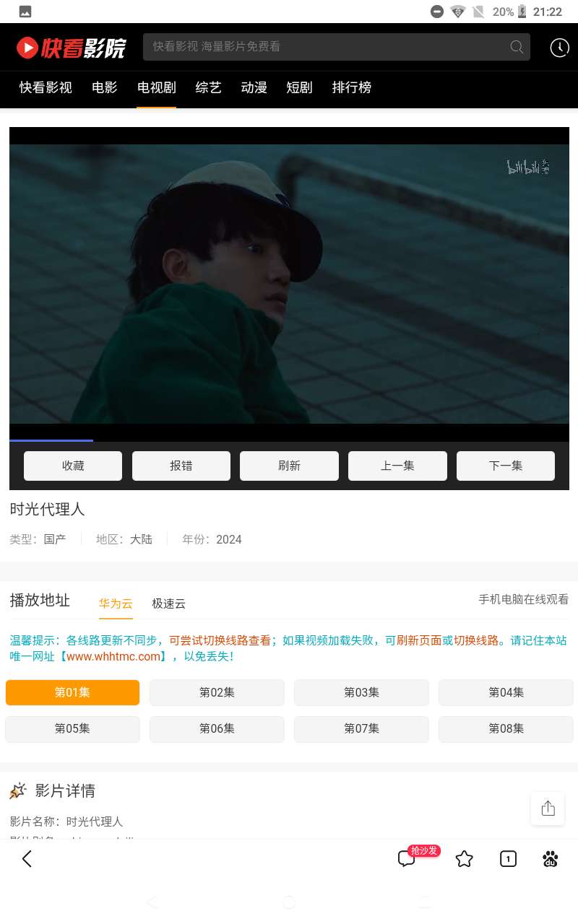Tap the Baidu paw icon

click(x=551, y=859)
